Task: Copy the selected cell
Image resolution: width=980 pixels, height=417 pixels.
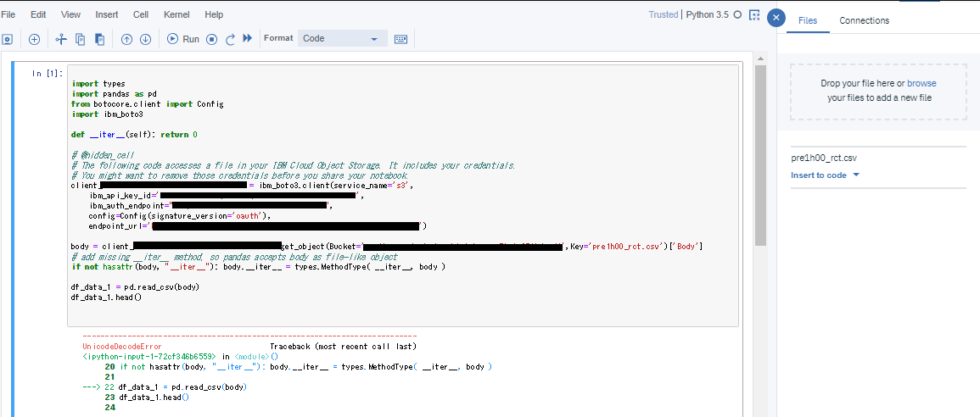Action: (x=80, y=39)
